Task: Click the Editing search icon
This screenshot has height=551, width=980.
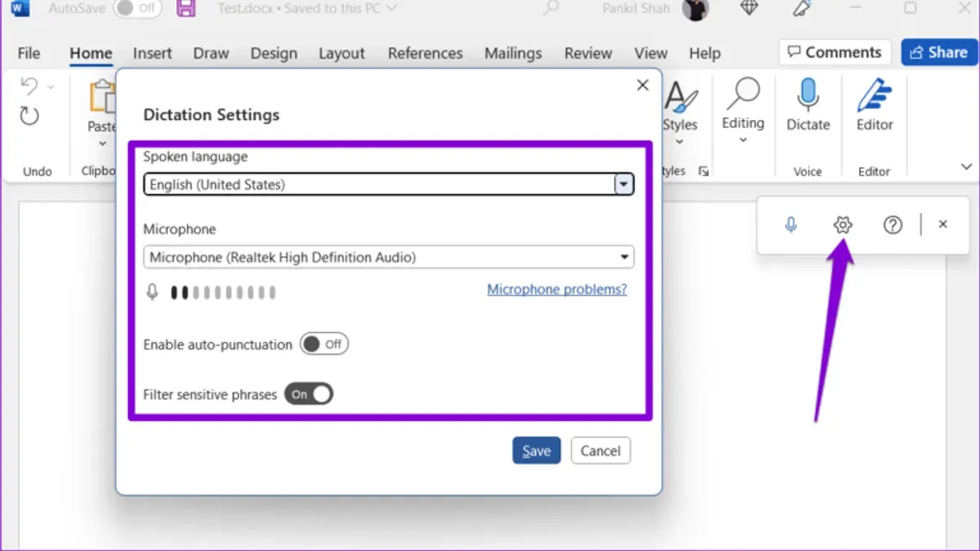Action: [x=743, y=94]
